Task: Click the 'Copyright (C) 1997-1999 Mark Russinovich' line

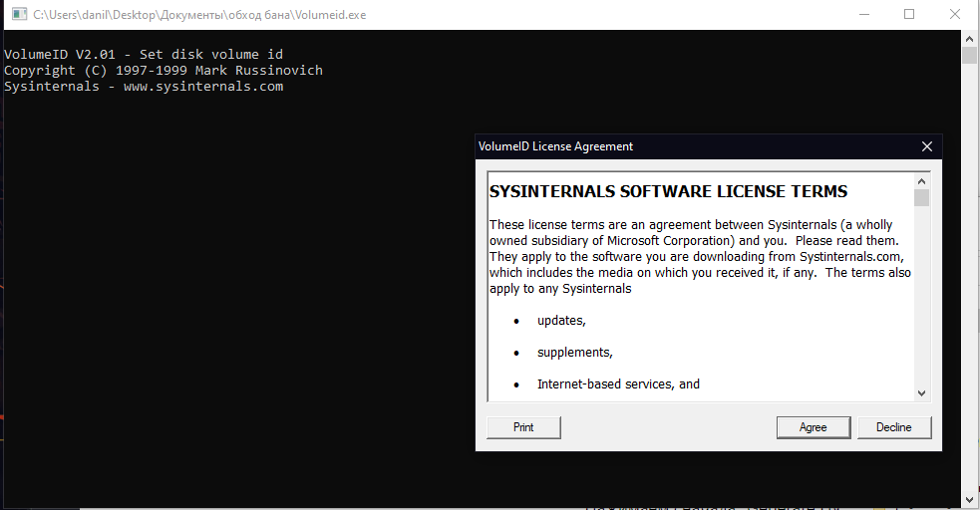Action: click(163, 71)
